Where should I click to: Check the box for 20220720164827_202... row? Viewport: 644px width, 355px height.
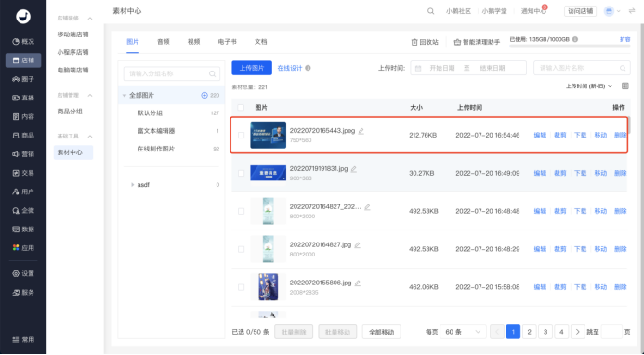(241, 211)
